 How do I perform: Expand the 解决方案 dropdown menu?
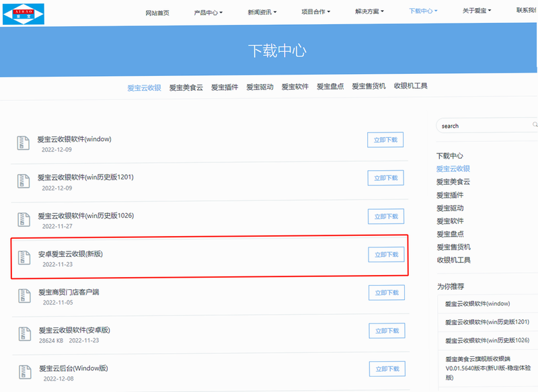(369, 11)
